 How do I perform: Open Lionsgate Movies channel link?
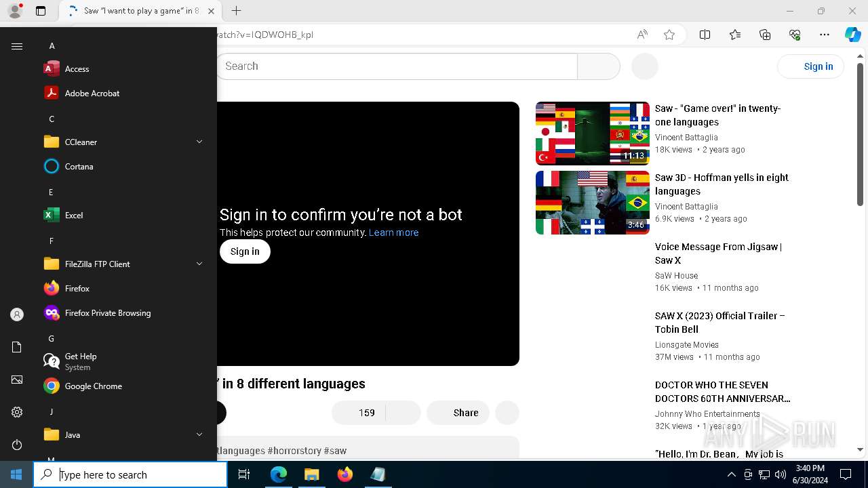pyautogui.click(x=686, y=345)
